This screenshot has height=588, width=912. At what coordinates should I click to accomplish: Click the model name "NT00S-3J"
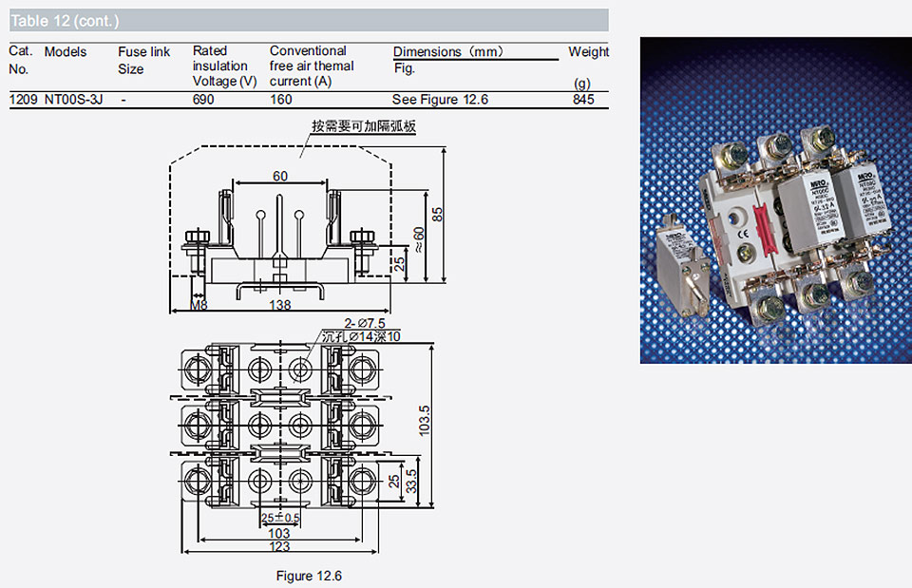[73, 100]
